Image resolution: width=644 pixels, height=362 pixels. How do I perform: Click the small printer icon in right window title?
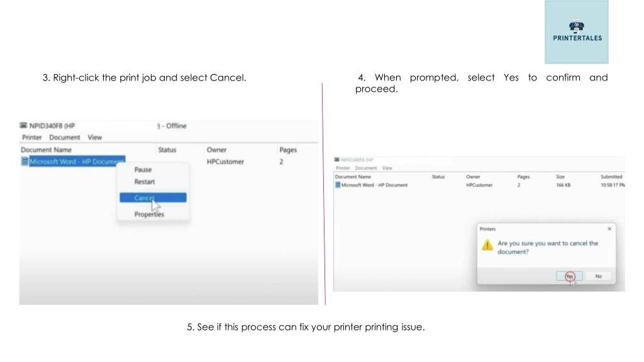[337, 159]
